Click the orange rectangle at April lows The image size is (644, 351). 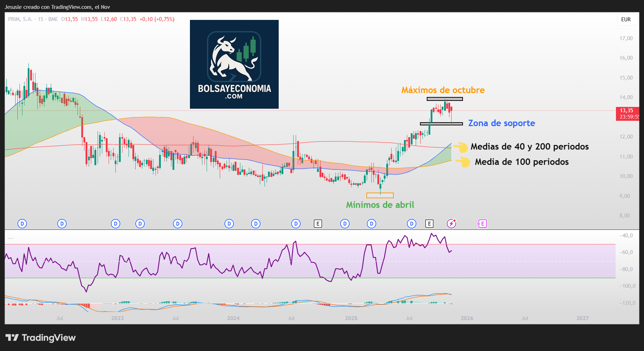[380, 195]
